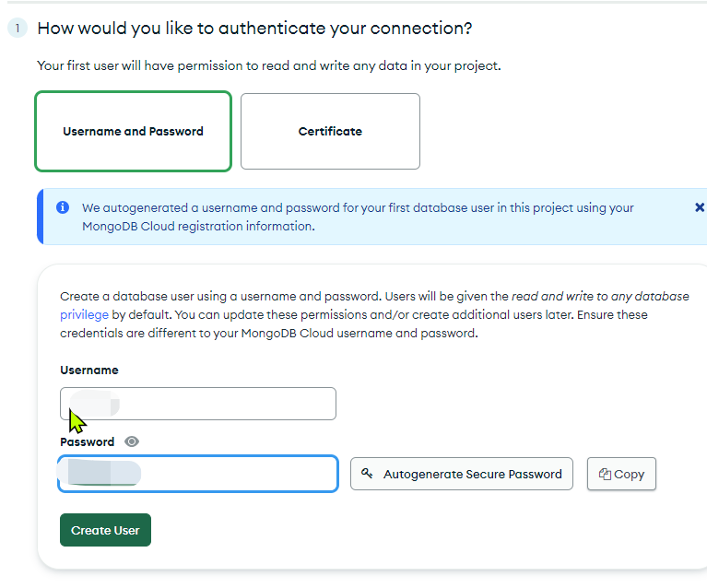Dismiss the blue autogenerated info banner

(700, 207)
